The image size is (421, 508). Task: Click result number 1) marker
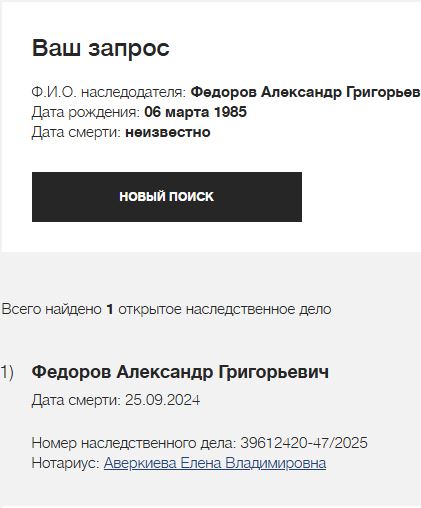pyautogui.click(x=7, y=372)
